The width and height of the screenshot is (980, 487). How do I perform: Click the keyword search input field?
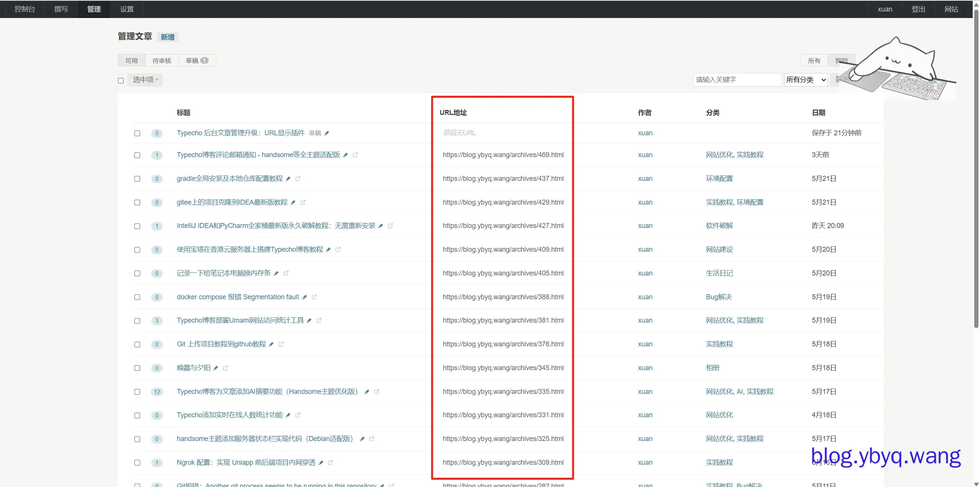(x=737, y=80)
